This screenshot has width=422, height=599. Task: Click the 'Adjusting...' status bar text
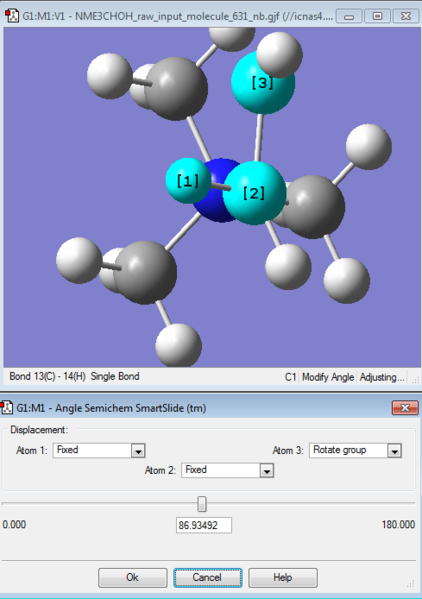[382, 377]
